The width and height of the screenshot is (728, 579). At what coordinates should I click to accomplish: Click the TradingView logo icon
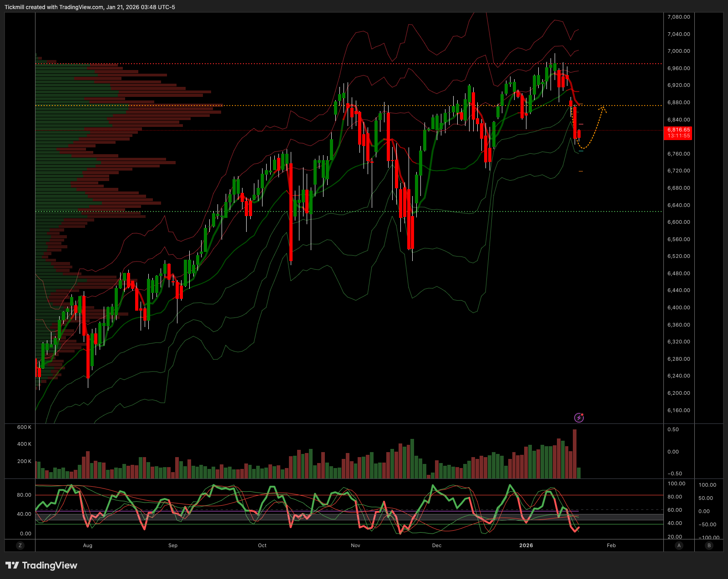[x=12, y=565]
